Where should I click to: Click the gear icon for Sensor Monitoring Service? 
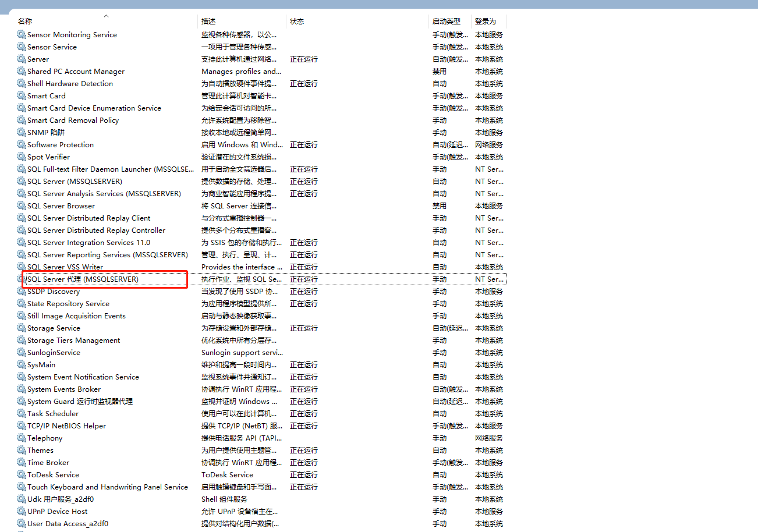click(22, 35)
